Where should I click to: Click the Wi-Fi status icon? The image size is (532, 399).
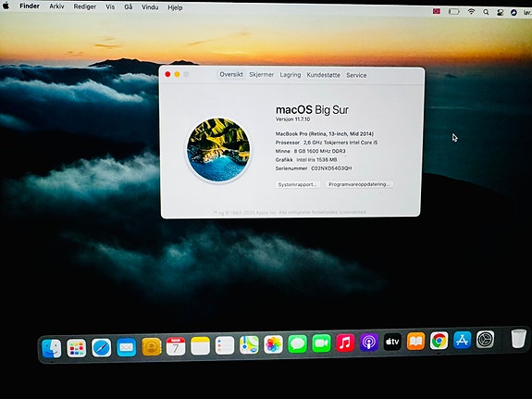pos(471,11)
